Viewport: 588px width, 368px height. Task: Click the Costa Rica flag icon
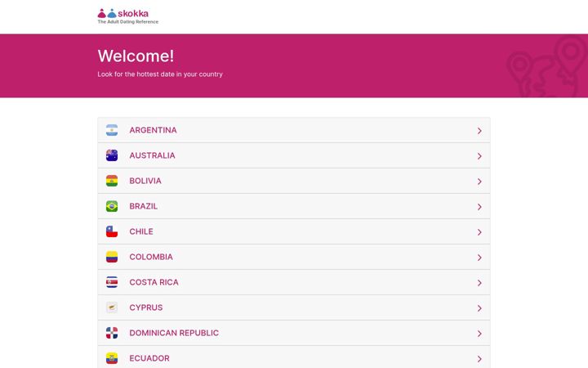(x=112, y=282)
